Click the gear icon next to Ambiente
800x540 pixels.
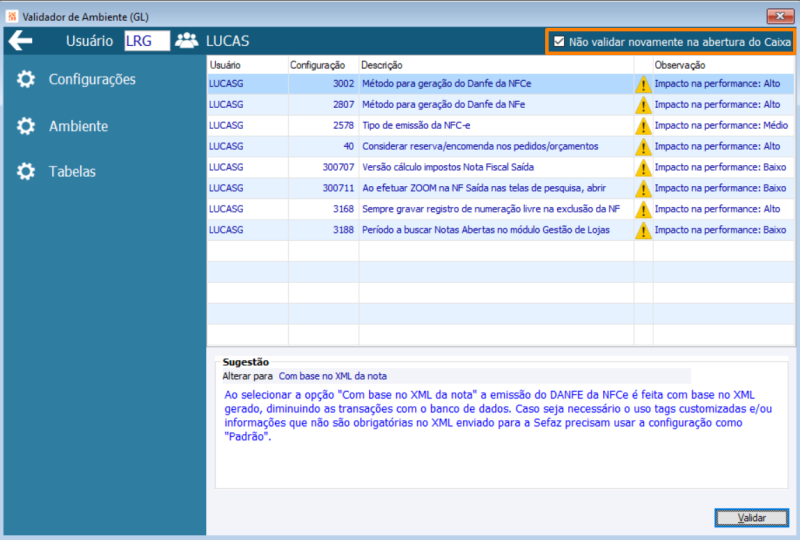(26, 126)
